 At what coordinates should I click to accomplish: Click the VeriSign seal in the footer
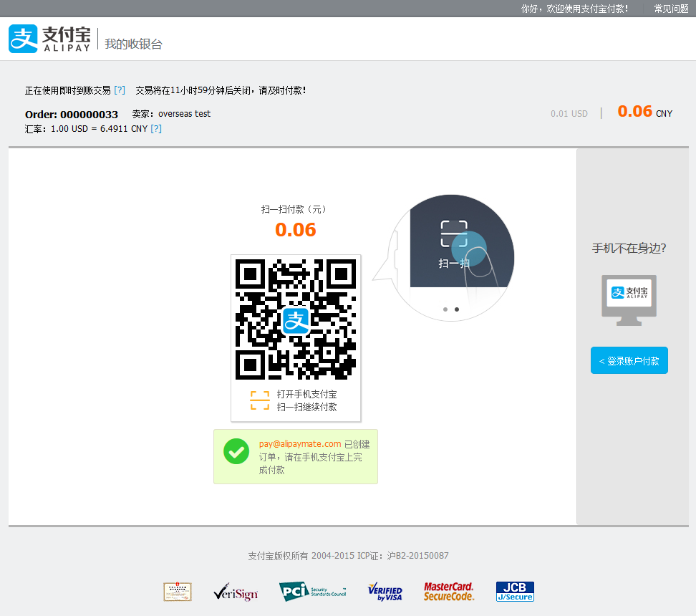tap(236, 591)
